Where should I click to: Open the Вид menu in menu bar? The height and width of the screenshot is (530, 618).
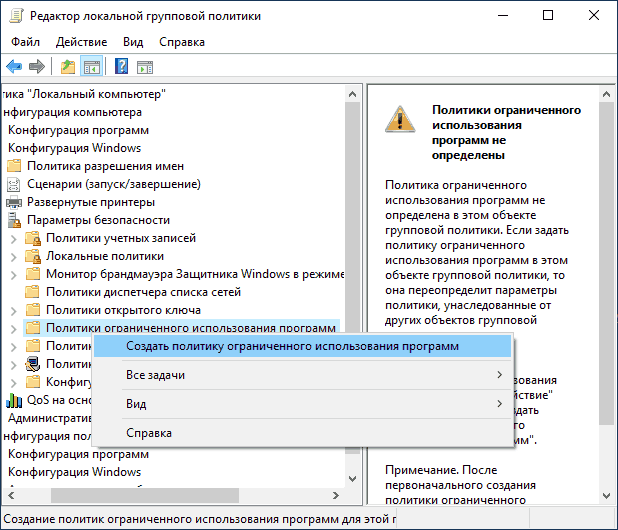click(x=133, y=42)
